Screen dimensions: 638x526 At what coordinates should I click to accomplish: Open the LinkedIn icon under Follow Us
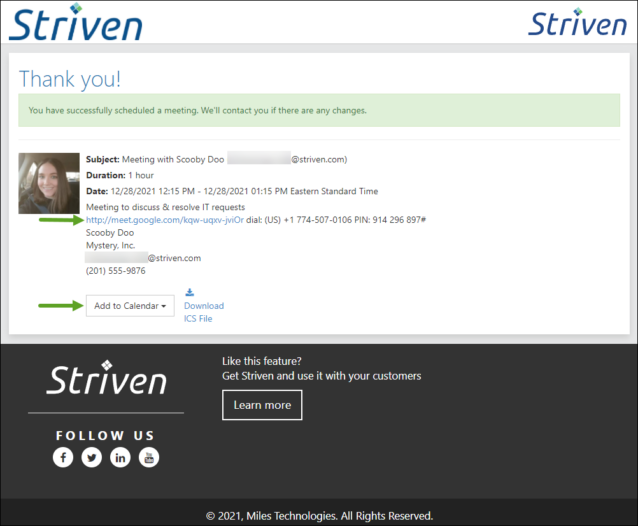pyautogui.click(x=120, y=457)
